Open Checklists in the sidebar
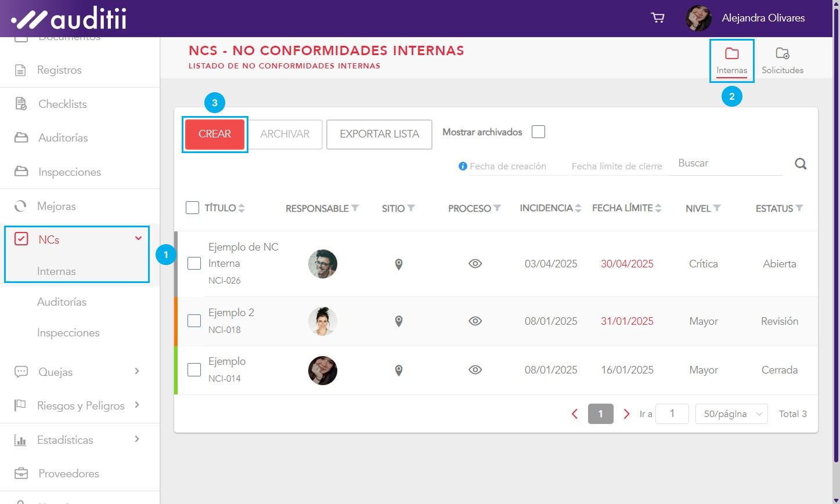Screen dimensions: 840x504 pyautogui.click(x=62, y=104)
